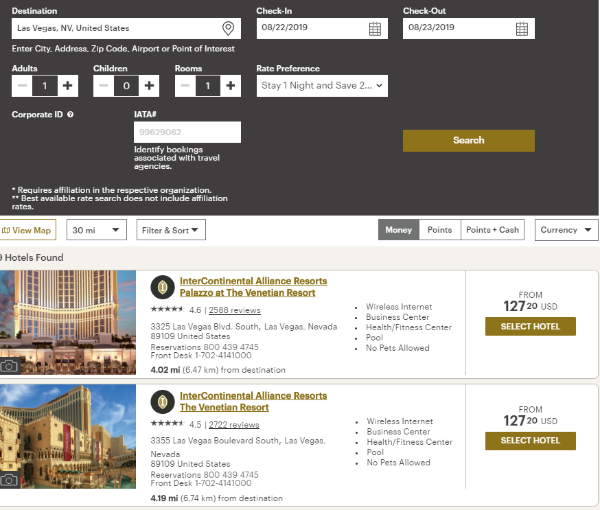Image resolution: width=600 pixels, height=510 pixels.
Task: Click the Children quantity value
Action: coord(126,86)
